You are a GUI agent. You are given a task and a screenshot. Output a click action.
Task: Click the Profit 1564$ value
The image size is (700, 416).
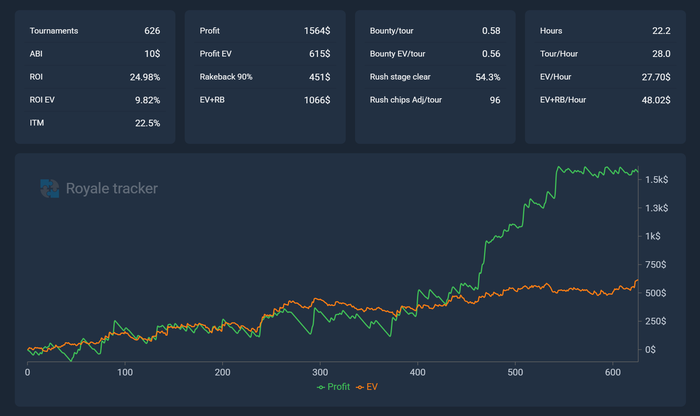(317, 31)
